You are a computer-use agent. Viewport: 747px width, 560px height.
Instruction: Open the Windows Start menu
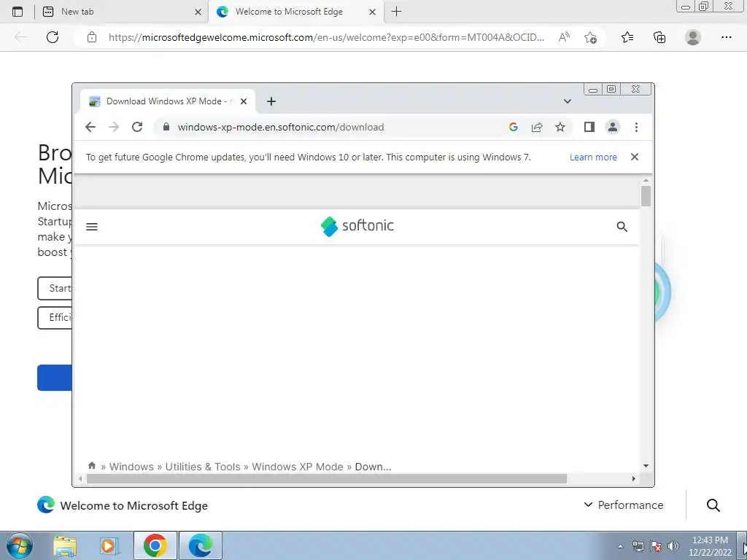tap(18, 545)
